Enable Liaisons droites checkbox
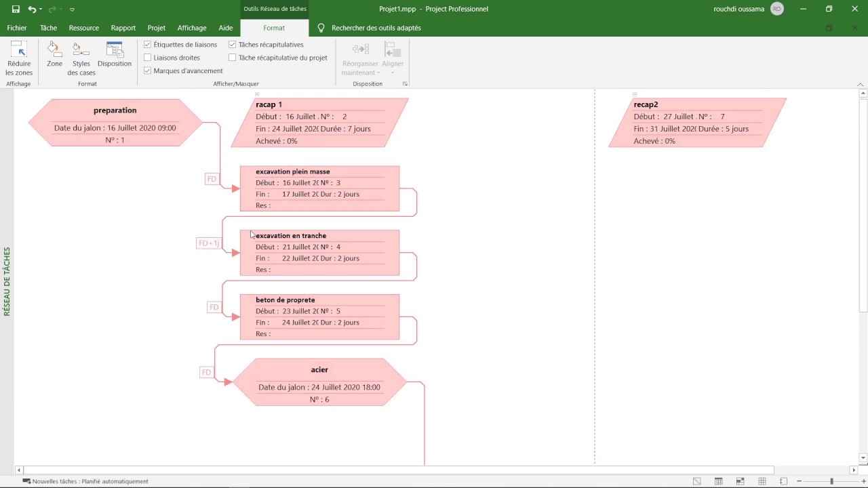The height and width of the screenshot is (488, 868). [x=148, y=58]
